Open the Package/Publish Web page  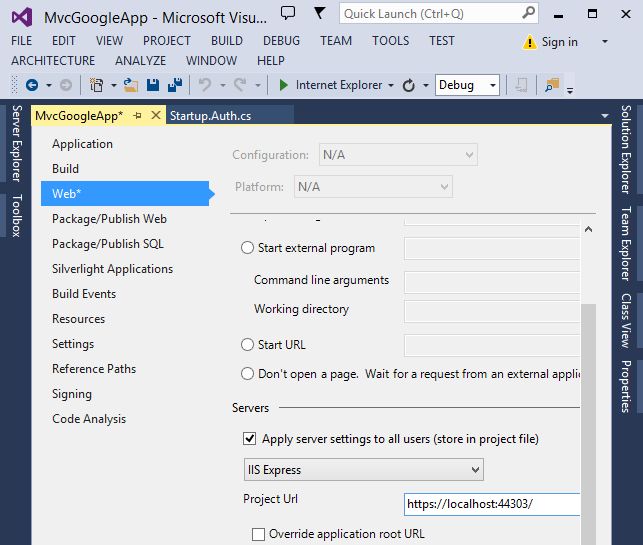pyautogui.click(x=109, y=219)
